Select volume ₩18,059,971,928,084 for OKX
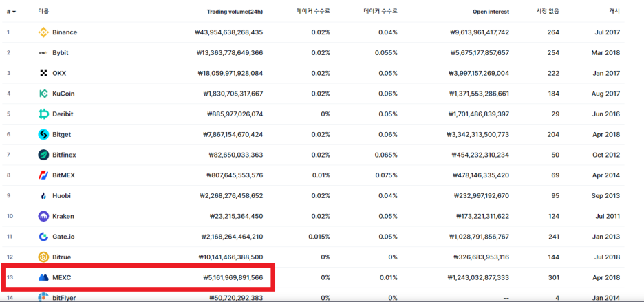 [230, 73]
